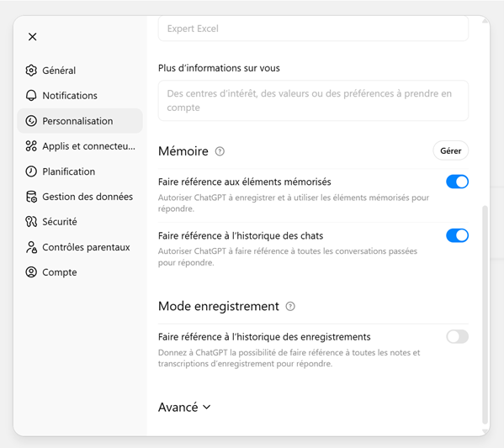Click the Applis et connecteurs icon

(x=31, y=146)
